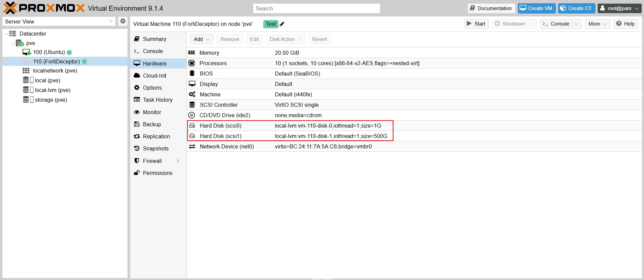Click the CD/DVD Drive disc icon
Screen dimensions: 644x280
click(x=192, y=115)
